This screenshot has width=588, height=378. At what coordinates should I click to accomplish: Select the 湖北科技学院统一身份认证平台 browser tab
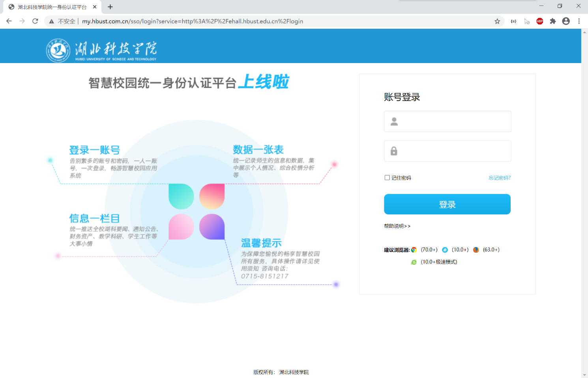point(51,7)
